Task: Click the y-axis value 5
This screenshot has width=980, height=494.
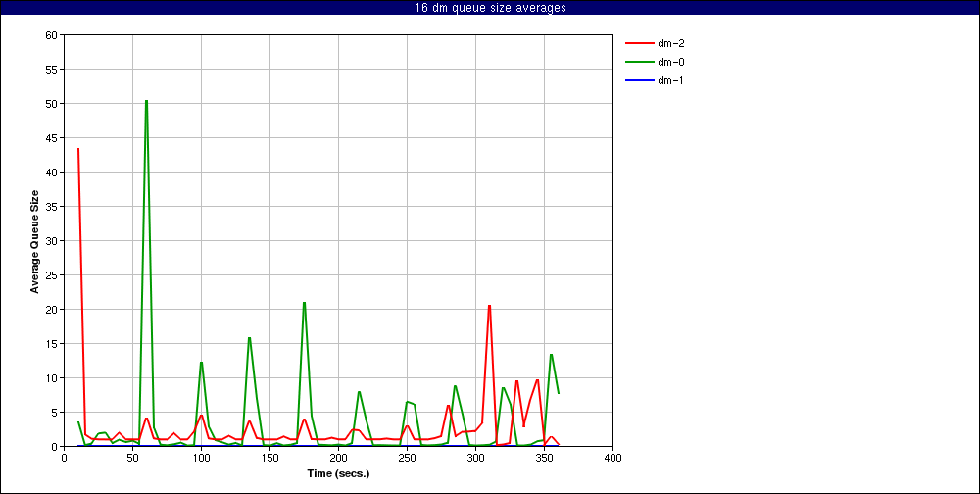Action: (x=55, y=414)
